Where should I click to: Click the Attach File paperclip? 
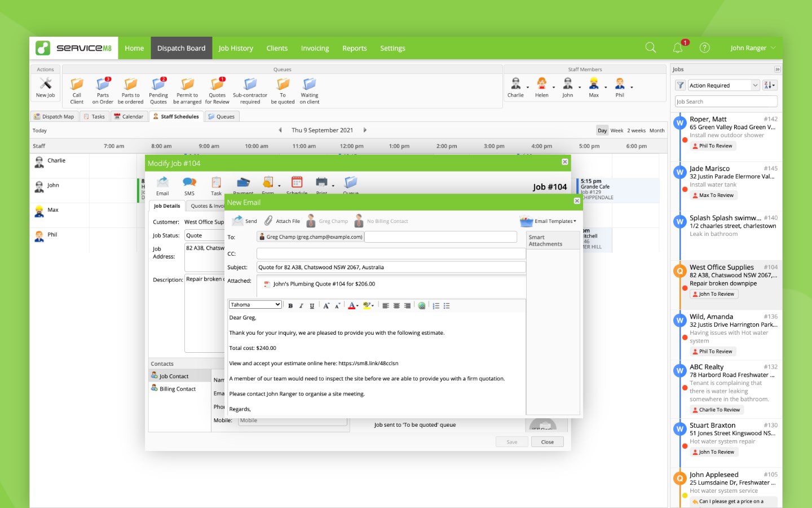(268, 221)
